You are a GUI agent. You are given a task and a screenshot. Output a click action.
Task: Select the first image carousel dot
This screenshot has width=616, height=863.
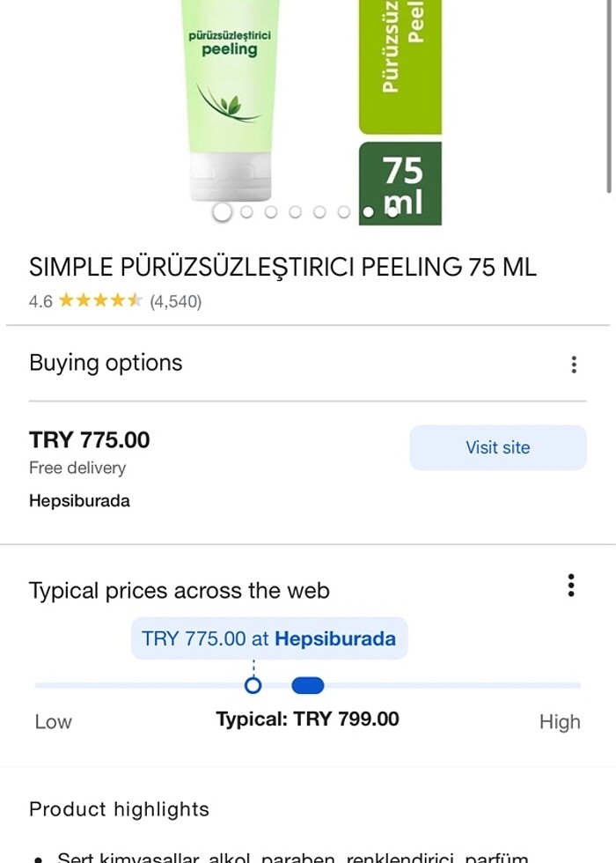pyautogui.click(x=223, y=212)
